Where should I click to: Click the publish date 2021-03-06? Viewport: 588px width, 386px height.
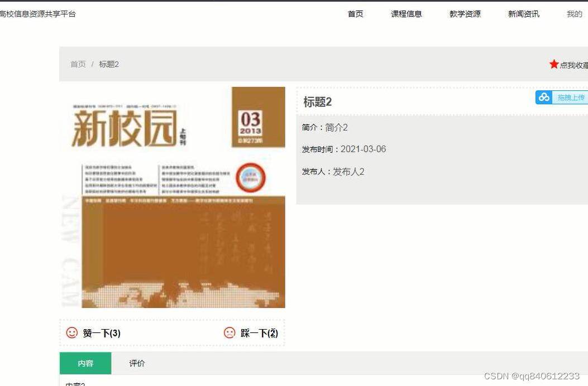[363, 149]
